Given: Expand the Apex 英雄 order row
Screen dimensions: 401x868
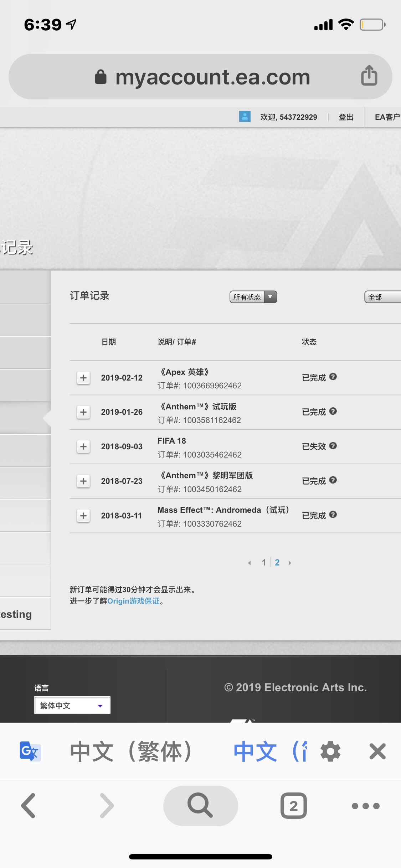Looking at the screenshot, I should [83, 378].
